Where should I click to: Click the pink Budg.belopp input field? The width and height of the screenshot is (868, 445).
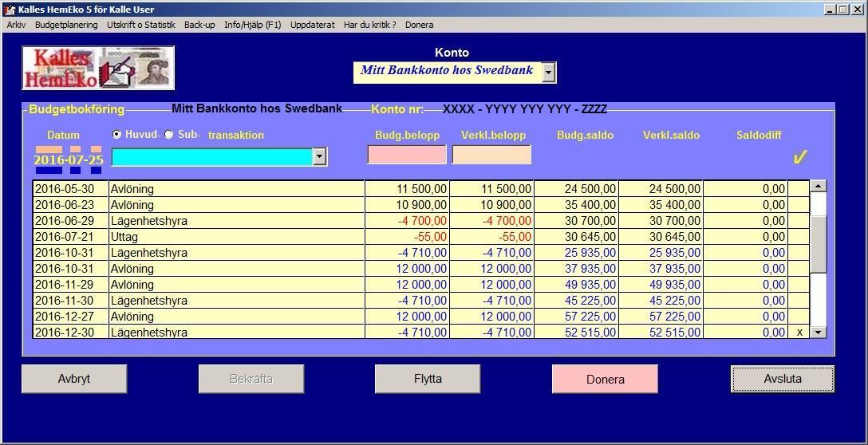click(x=407, y=155)
